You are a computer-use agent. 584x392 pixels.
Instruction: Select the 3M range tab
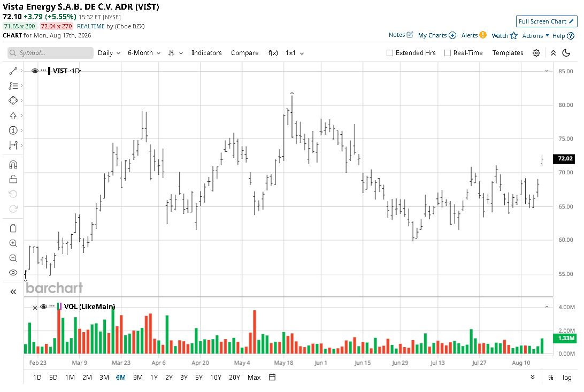pos(104,378)
